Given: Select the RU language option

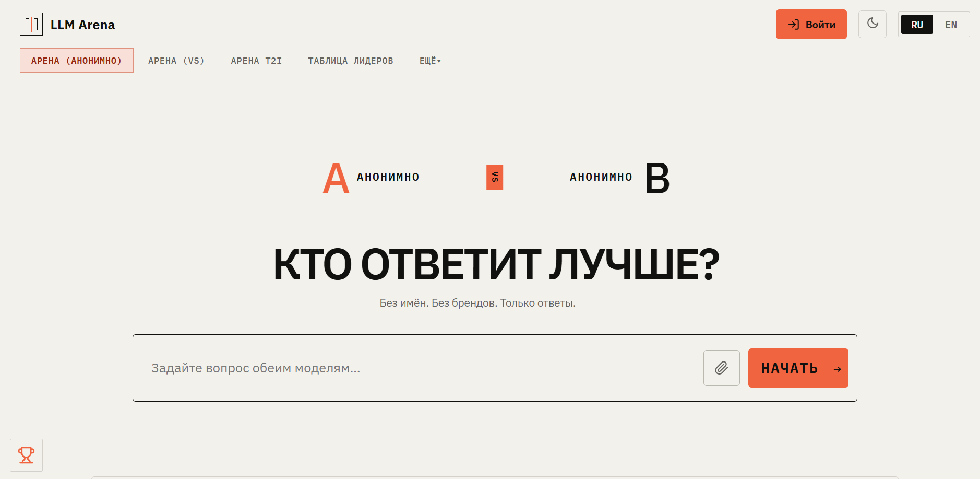Looking at the screenshot, I should [917, 25].
